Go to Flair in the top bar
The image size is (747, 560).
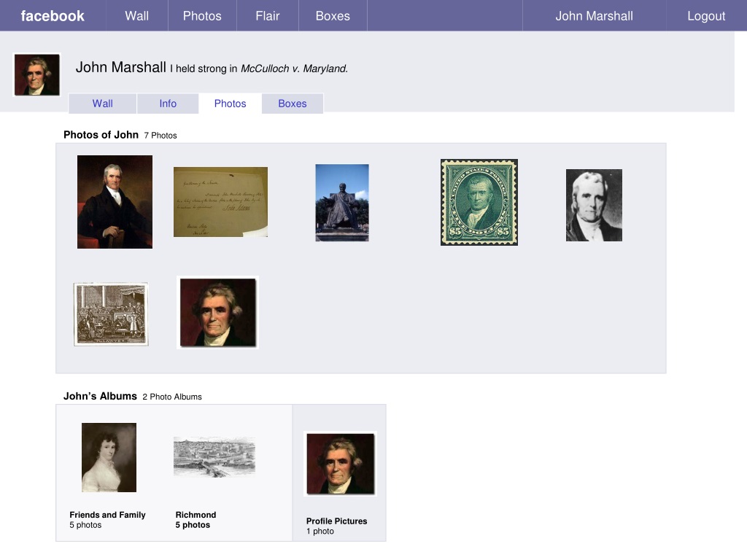(267, 16)
